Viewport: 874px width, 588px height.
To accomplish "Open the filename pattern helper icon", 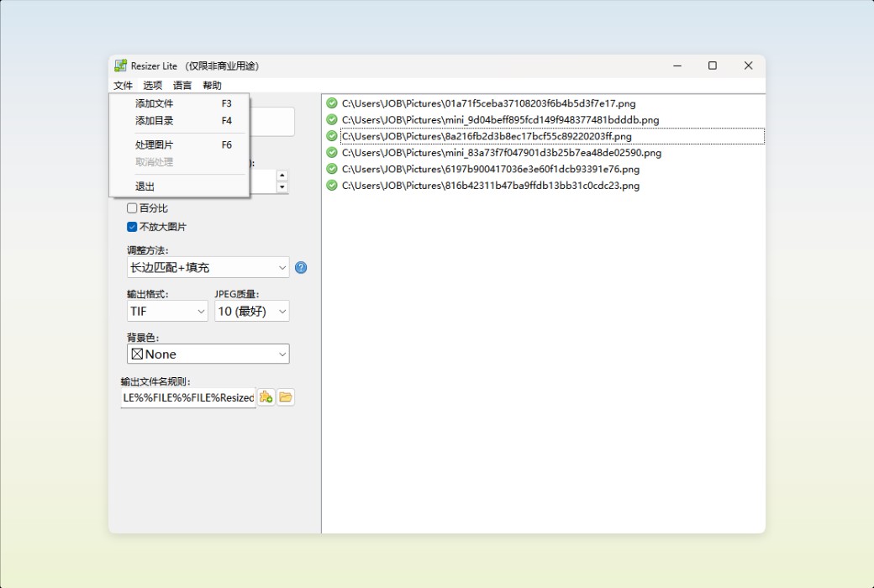I will (x=266, y=396).
